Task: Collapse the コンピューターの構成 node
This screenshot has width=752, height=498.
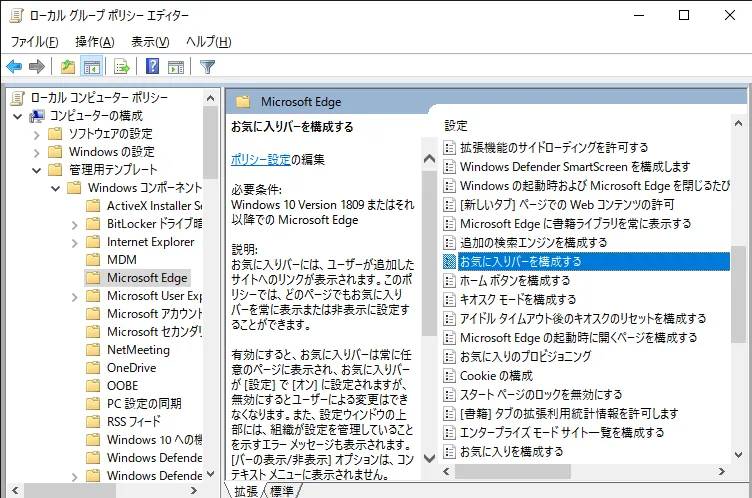Action: [18, 116]
